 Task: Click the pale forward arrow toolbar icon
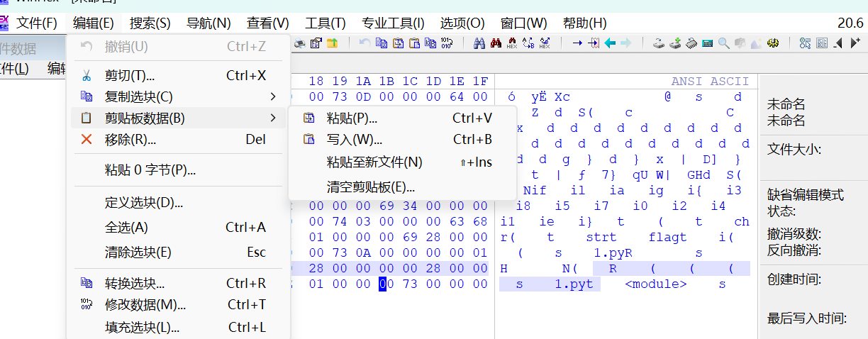tap(625, 43)
